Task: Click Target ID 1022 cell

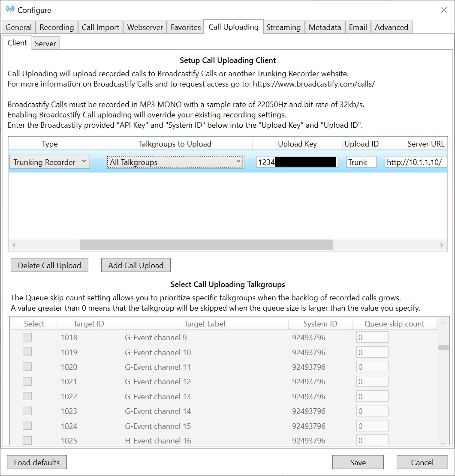Action: click(x=69, y=396)
